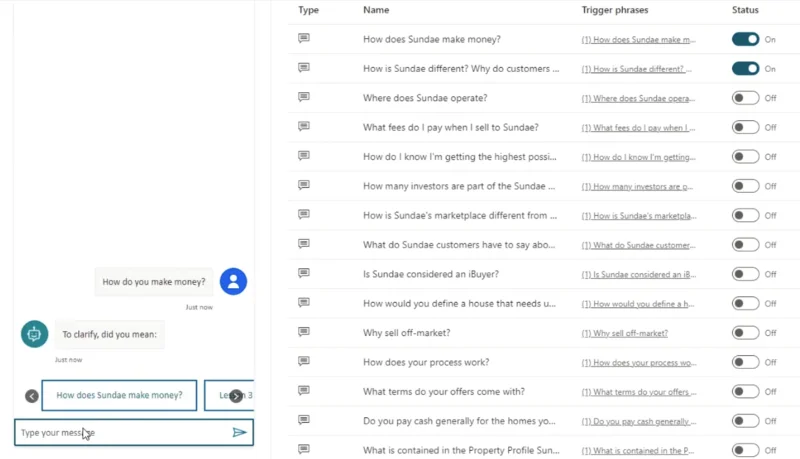Open topic 'Why sell off-market?'
The image size is (800, 459).
tap(407, 333)
